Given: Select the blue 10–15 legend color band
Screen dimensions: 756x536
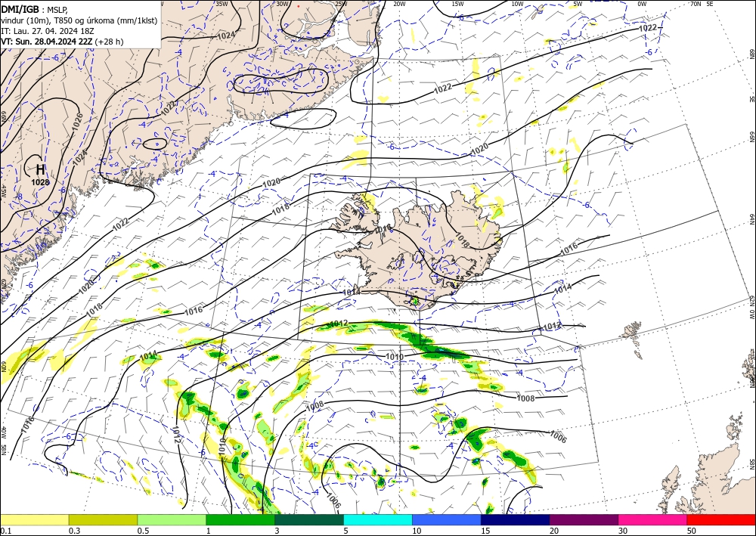Looking at the screenshot, I should (447, 519).
